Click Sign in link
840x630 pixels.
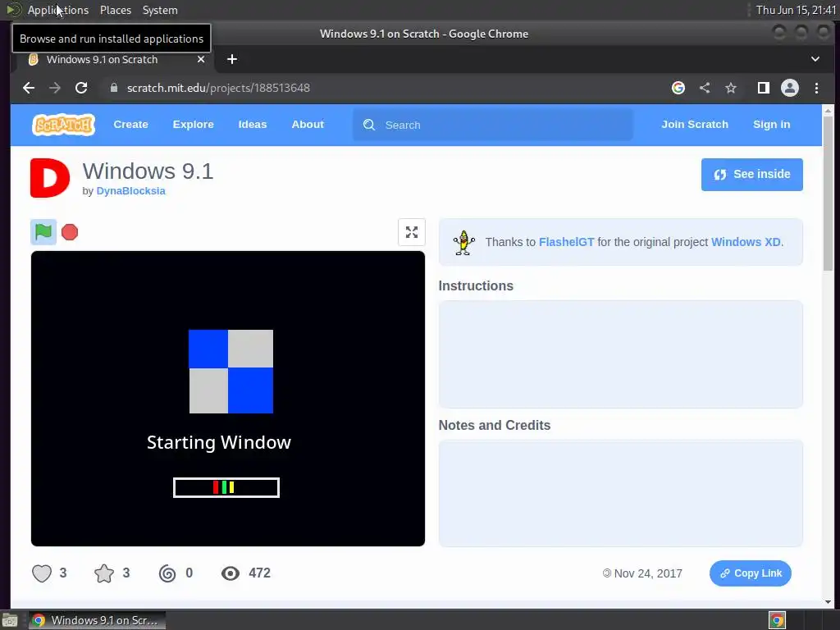tap(771, 125)
